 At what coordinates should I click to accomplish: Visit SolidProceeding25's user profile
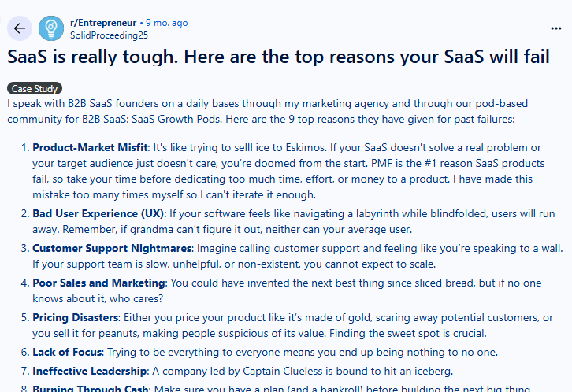(x=109, y=35)
